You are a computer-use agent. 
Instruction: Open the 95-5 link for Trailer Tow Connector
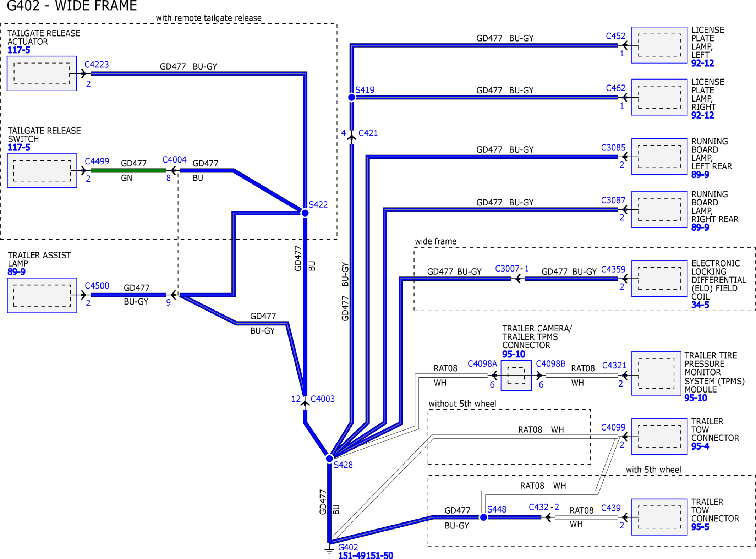point(700,527)
